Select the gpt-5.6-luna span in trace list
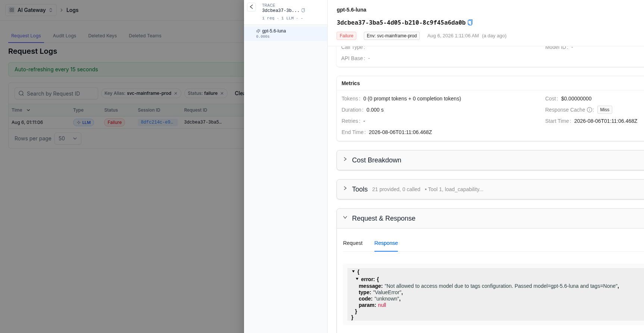 tap(285, 33)
